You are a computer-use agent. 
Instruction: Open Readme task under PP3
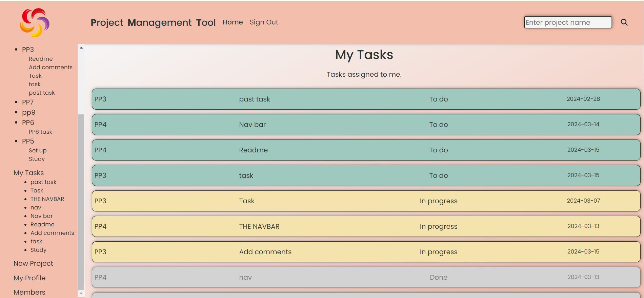point(41,59)
